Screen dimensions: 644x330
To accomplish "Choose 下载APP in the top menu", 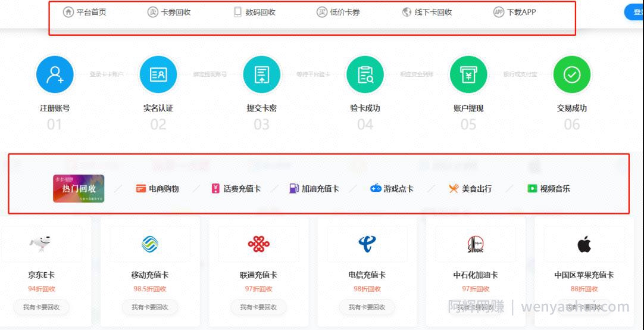I will tap(521, 13).
